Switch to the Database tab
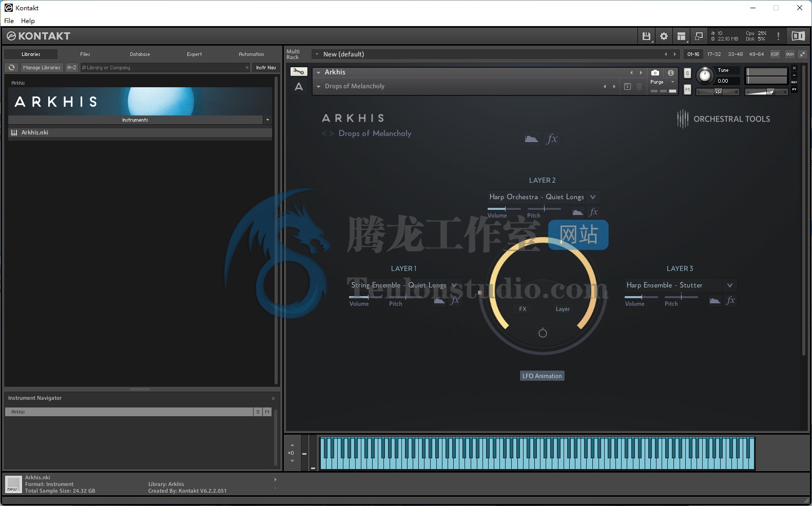The width and height of the screenshot is (812, 506). point(140,54)
